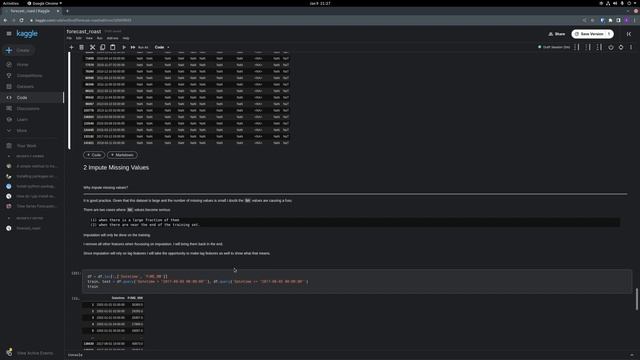The height and width of the screenshot is (360, 640).
Task: Open the toolbar three-dot more options
Action: 631,47
